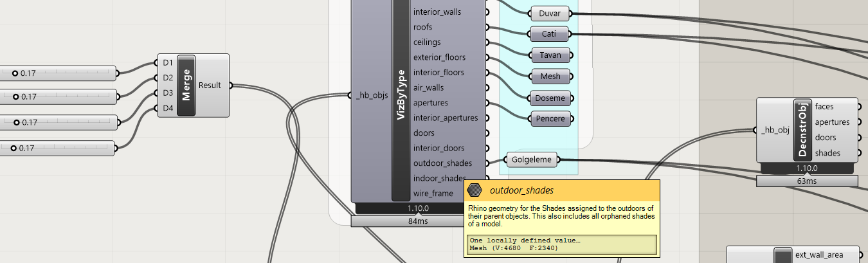Click the faces output on DecnstrObj

coord(826,107)
